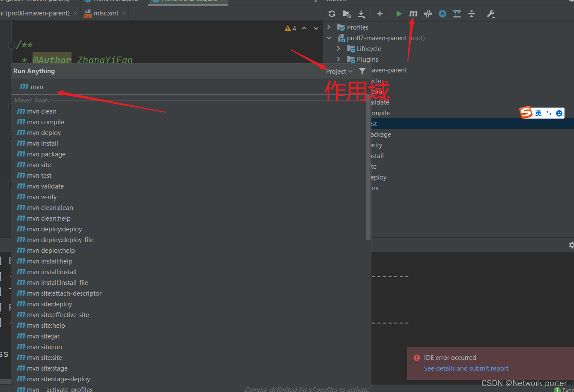
Task: Expand the Profiles node in Maven tree
Action: click(329, 27)
